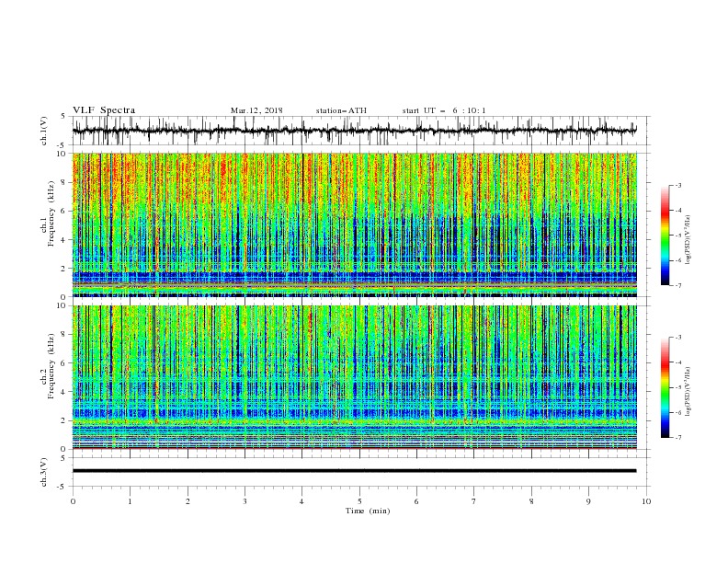The image size is (728, 563).
Task: Click the ch.3 flat black voltage trace
Action: (354, 471)
